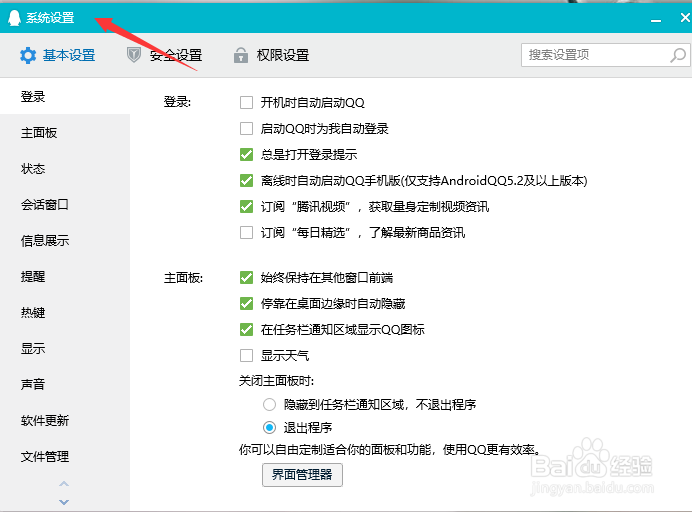Open 会话窗口 sidebar section
The image size is (692, 512).
pos(65,204)
